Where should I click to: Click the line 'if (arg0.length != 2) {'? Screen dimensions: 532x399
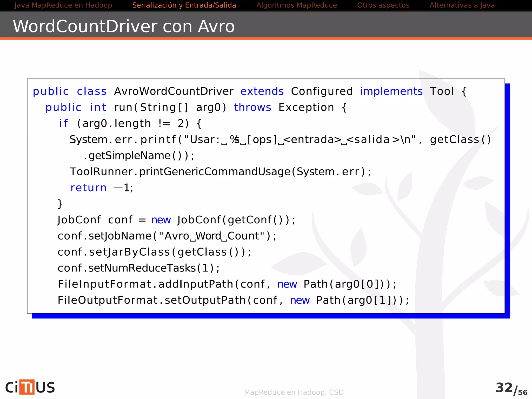click(130, 123)
